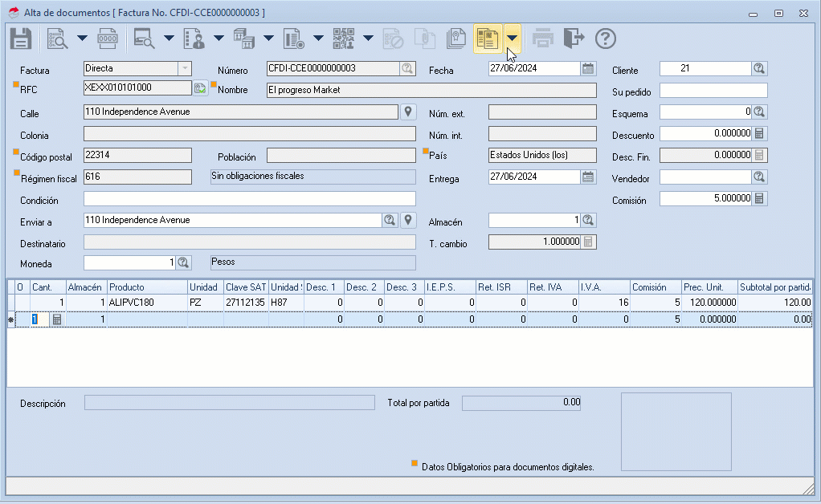The width and height of the screenshot is (821, 504).
Task: Click the Help question mark icon
Action: coord(605,39)
